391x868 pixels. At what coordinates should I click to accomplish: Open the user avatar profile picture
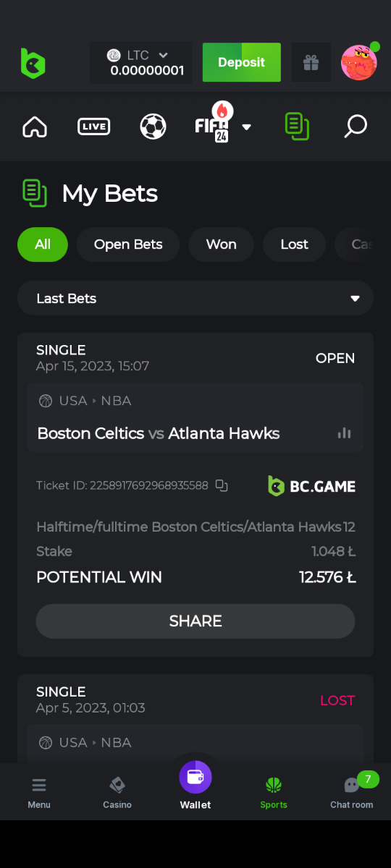tap(359, 62)
